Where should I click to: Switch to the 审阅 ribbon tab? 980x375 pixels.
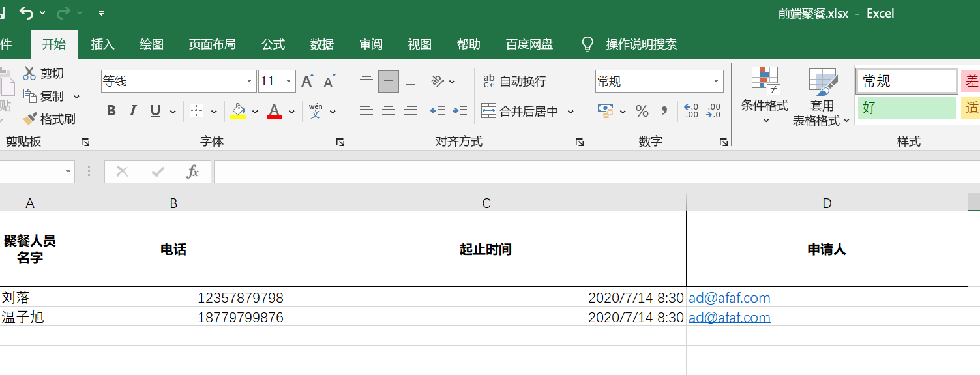click(371, 44)
